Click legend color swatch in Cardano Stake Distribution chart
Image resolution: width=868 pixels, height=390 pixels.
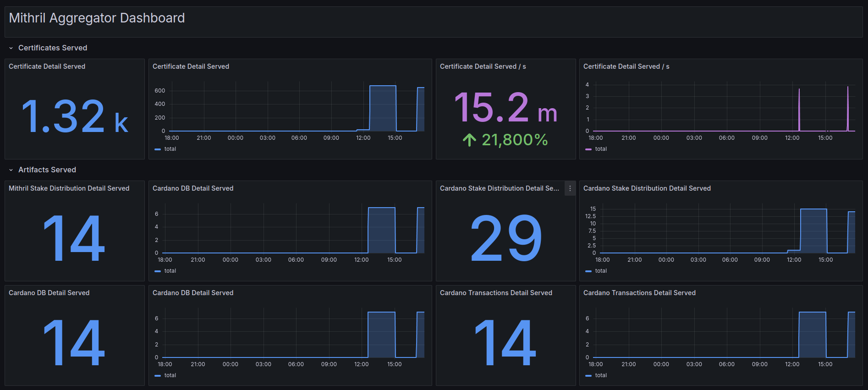[588, 271]
